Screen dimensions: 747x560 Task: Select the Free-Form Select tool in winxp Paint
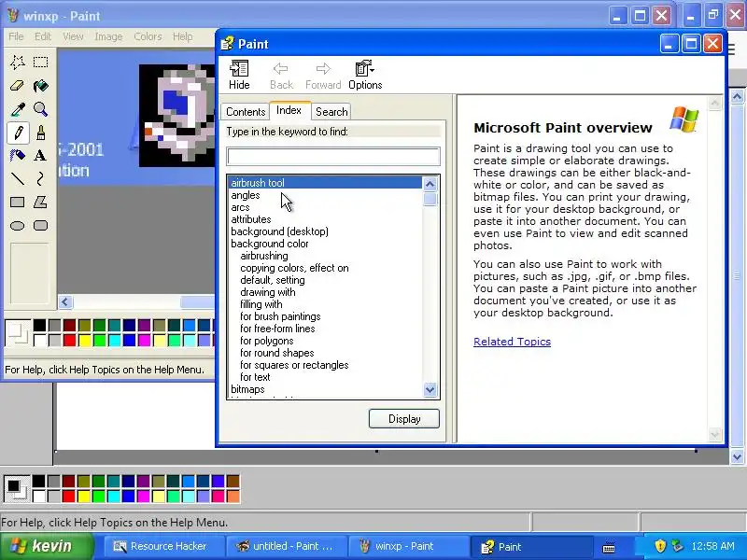point(18,62)
